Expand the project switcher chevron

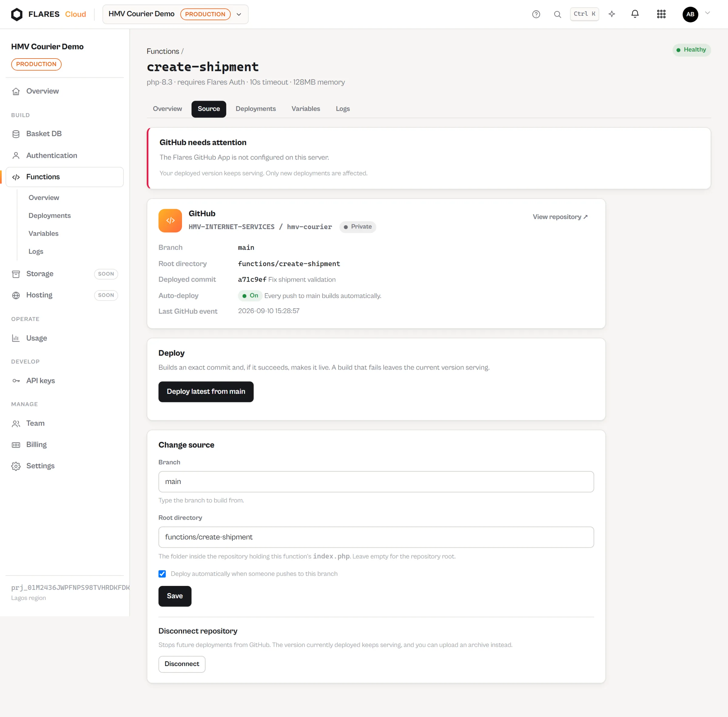(x=239, y=14)
